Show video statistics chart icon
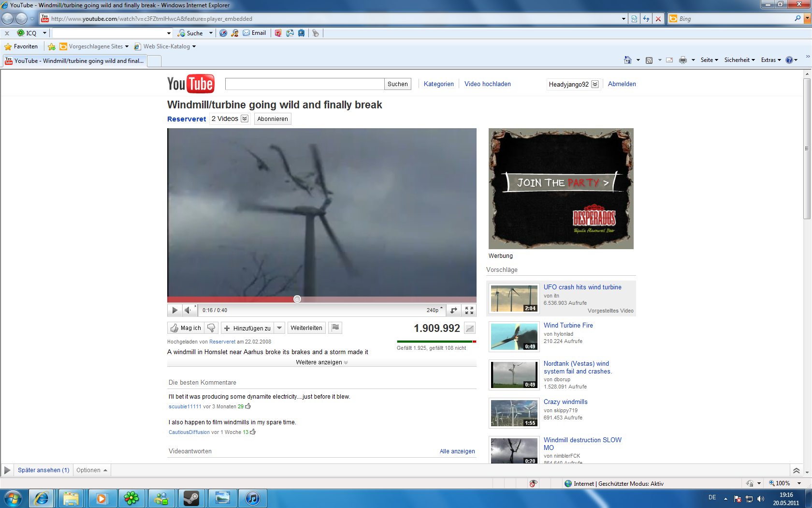The image size is (812, 508). point(469,328)
